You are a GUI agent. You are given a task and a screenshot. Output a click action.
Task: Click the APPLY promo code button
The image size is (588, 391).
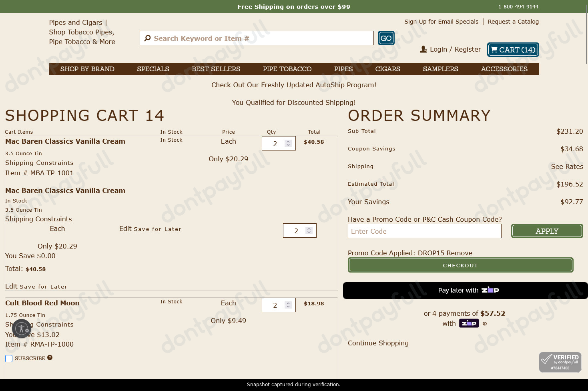click(547, 231)
